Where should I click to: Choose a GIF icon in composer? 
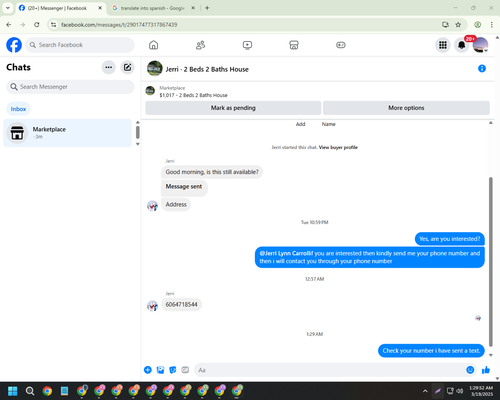pyautogui.click(x=185, y=370)
